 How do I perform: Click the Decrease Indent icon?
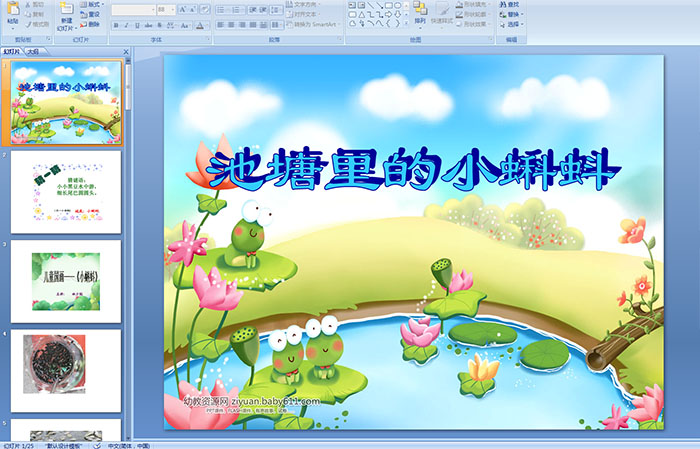(x=253, y=9)
